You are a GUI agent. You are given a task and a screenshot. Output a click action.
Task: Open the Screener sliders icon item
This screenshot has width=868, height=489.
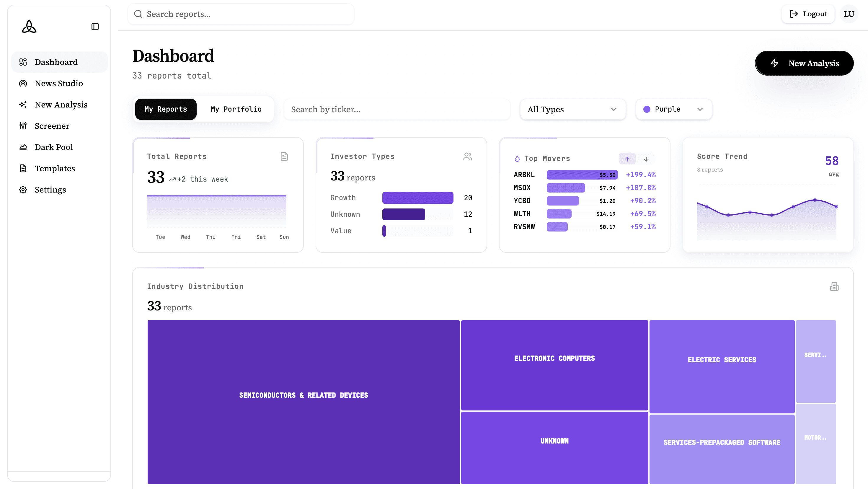pyautogui.click(x=52, y=126)
